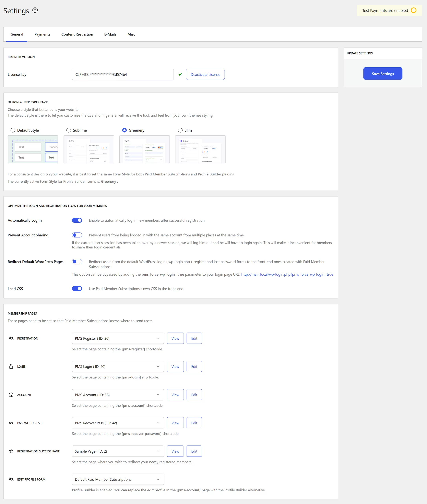Click the Slim style preview thumbnail
427x504 pixels.
200,149
